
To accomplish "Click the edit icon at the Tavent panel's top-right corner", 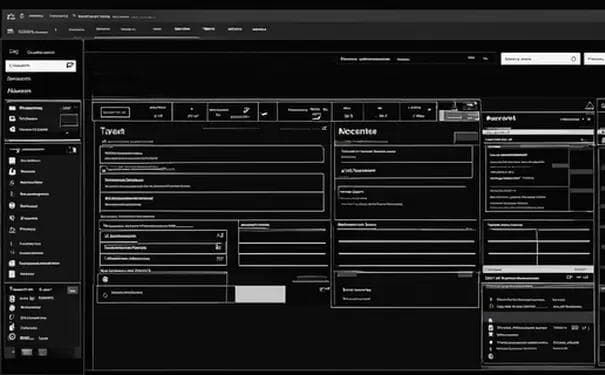I will click(x=324, y=128).
